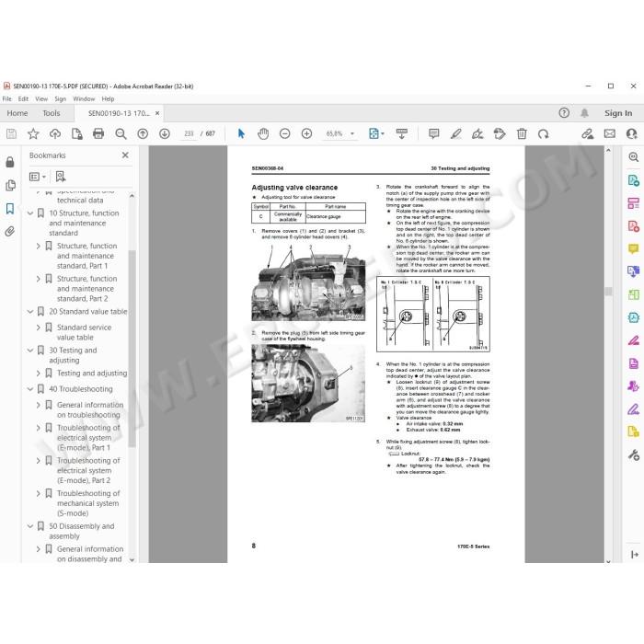
Task: Open the View menu
Action: click(41, 98)
